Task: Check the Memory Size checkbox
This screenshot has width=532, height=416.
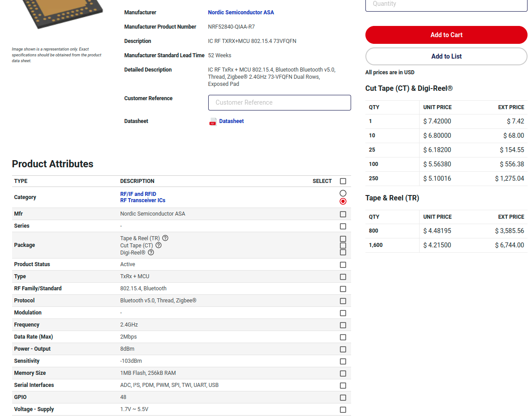Action: pos(343,373)
